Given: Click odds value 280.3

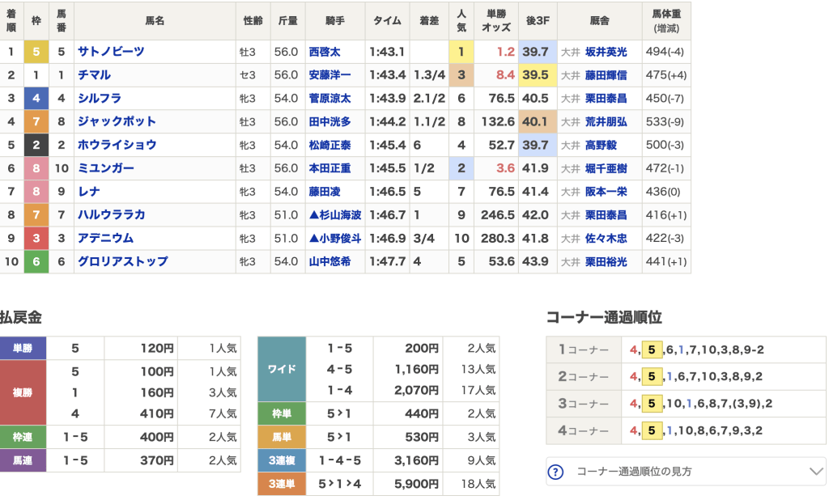Looking at the screenshot, I should pos(498,238).
